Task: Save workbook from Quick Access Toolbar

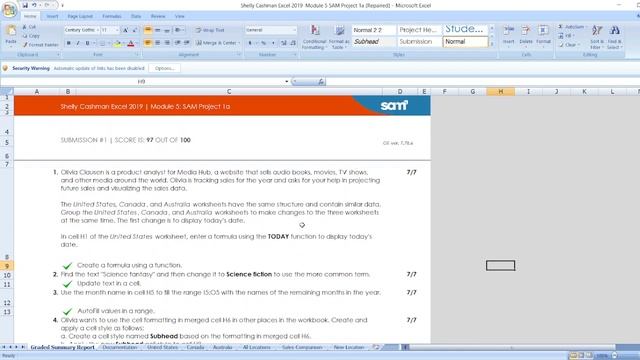Action: pos(25,5)
